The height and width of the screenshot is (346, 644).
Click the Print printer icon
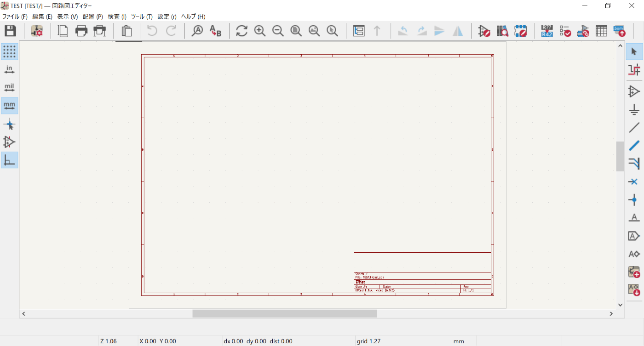81,31
